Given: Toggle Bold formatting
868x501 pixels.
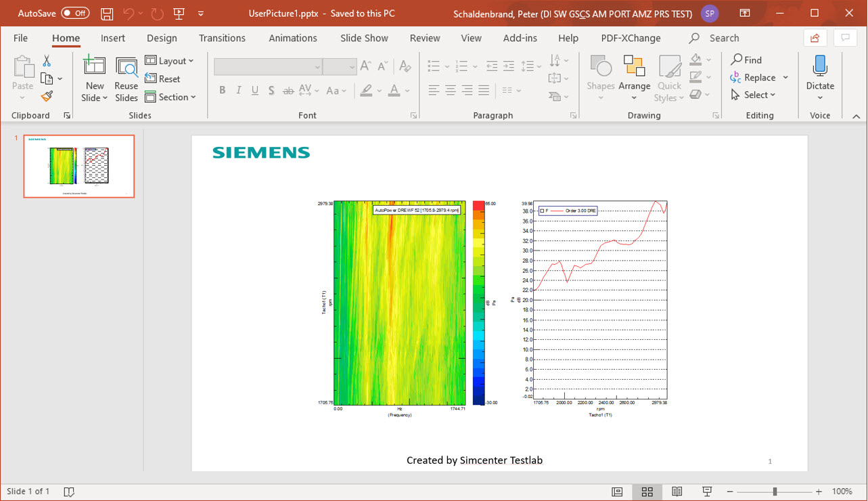Looking at the screenshot, I should (222, 91).
